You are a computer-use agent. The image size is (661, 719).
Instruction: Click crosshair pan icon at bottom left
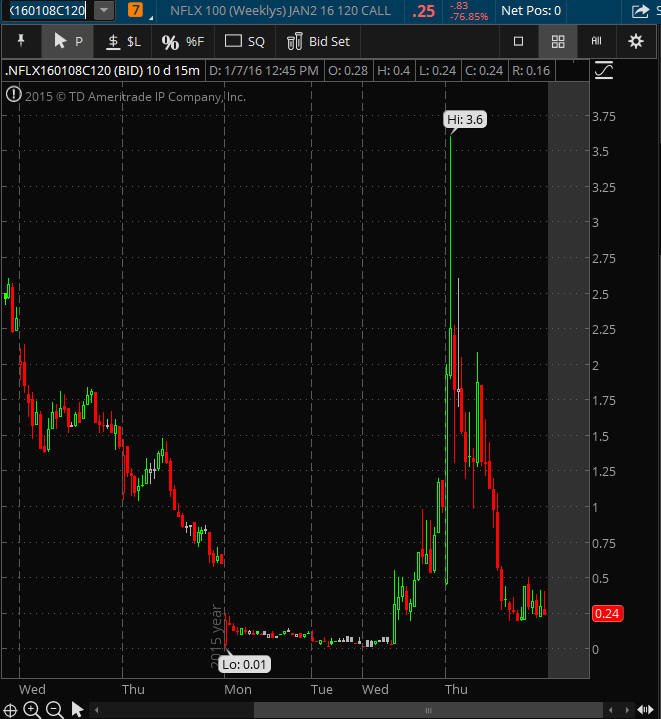[10, 710]
